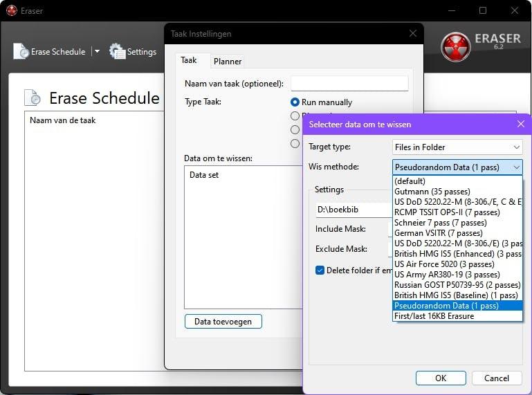This screenshot has width=532, height=395.
Task: Switch to the Planner tab
Action: tap(228, 62)
